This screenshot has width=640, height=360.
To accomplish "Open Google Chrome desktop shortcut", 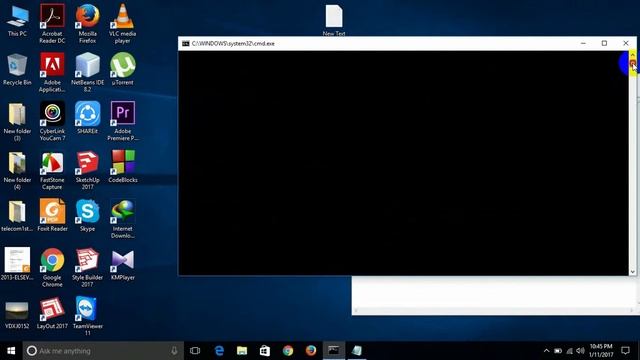I will (x=52, y=267).
